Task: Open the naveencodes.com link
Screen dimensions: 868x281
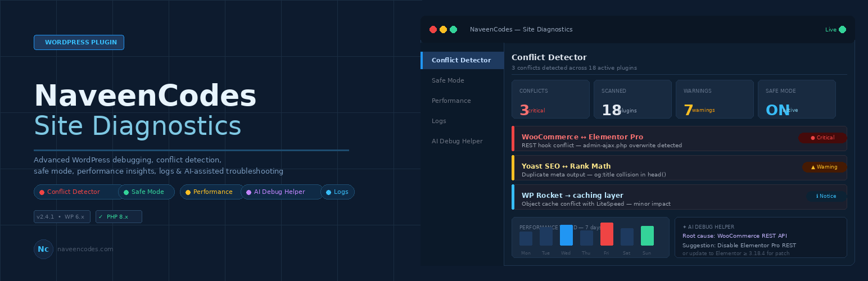Action: 85,249
